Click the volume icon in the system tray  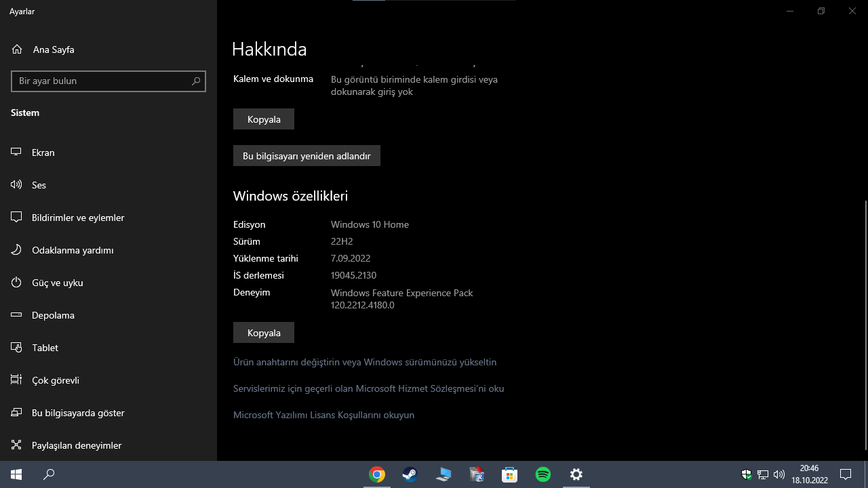(x=779, y=474)
